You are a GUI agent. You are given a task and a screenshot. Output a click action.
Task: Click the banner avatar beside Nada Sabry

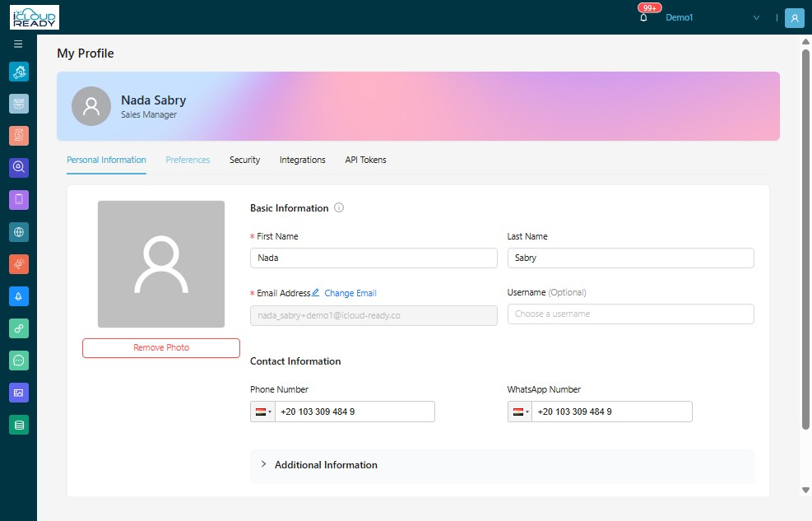(91, 106)
